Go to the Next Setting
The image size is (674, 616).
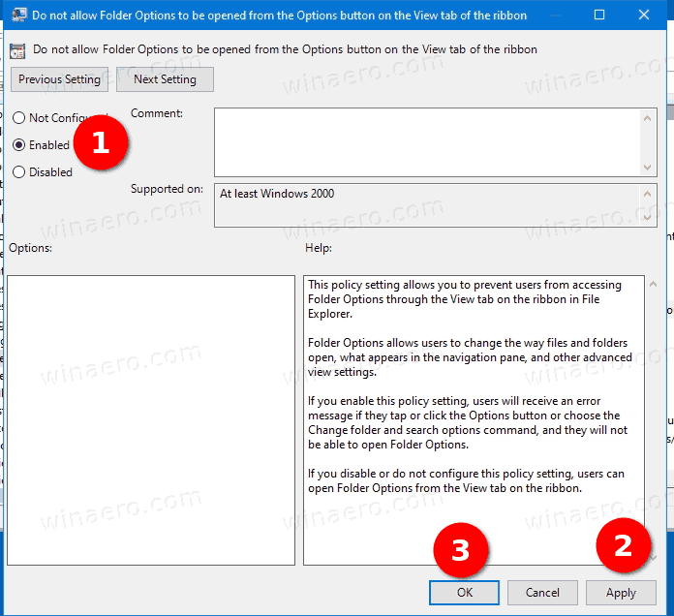click(x=165, y=79)
